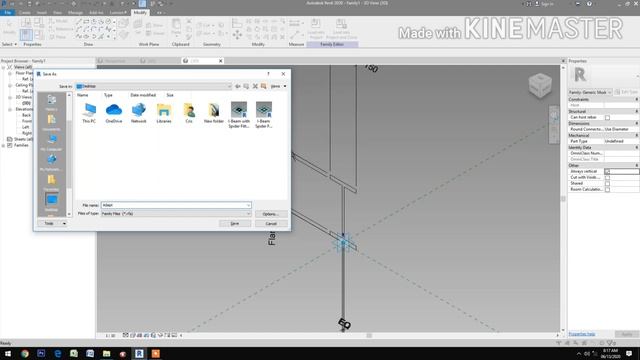Switch to the Create ribbon tab
Image resolution: width=640 pixels, height=360 pixels.
click(24, 13)
